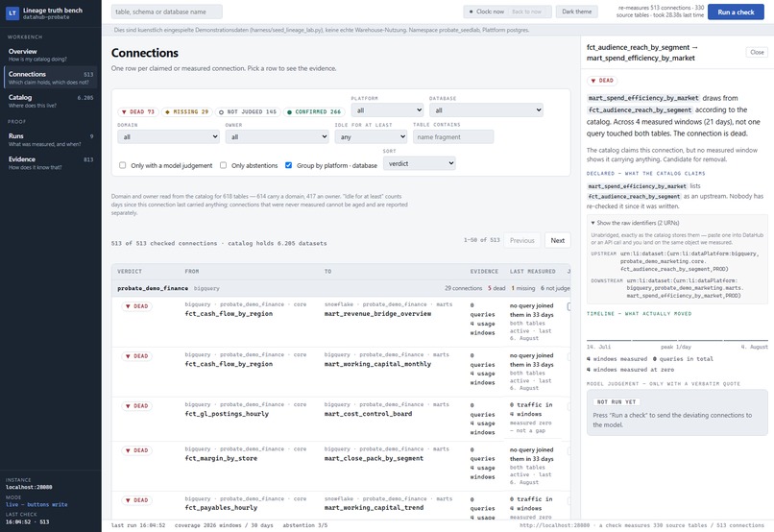Image resolution: width=774 pixels, height=532 pixels.
Task: Go to the Next page of connections
Action: pyautogui.click(x=558, y=240)
